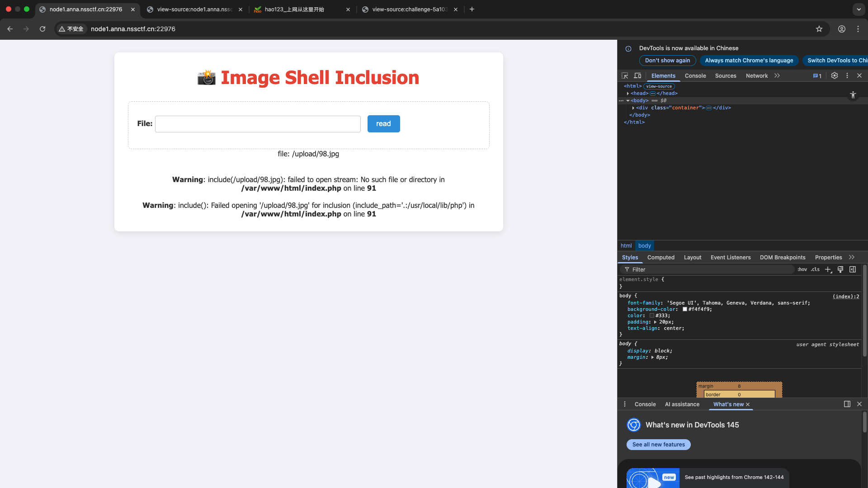Image resolution: width=868 pixels, height=488 pixels.
Task: Toggle the computed styles sidebar icon
Action: click(853, 269)
